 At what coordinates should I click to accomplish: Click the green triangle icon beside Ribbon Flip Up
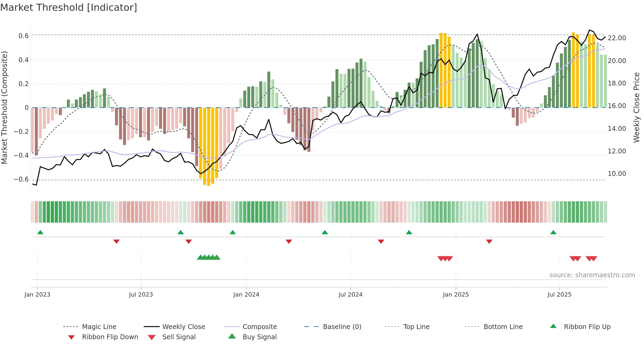pos(553,326)
